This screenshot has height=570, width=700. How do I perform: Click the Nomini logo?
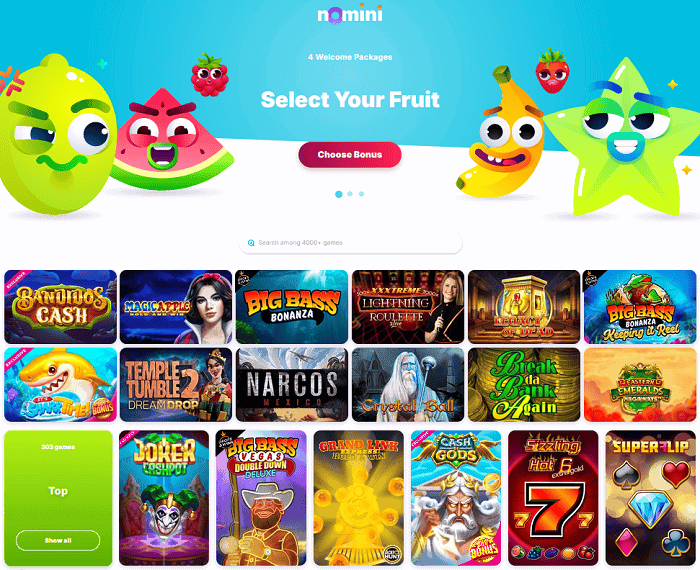click(350, 14)
